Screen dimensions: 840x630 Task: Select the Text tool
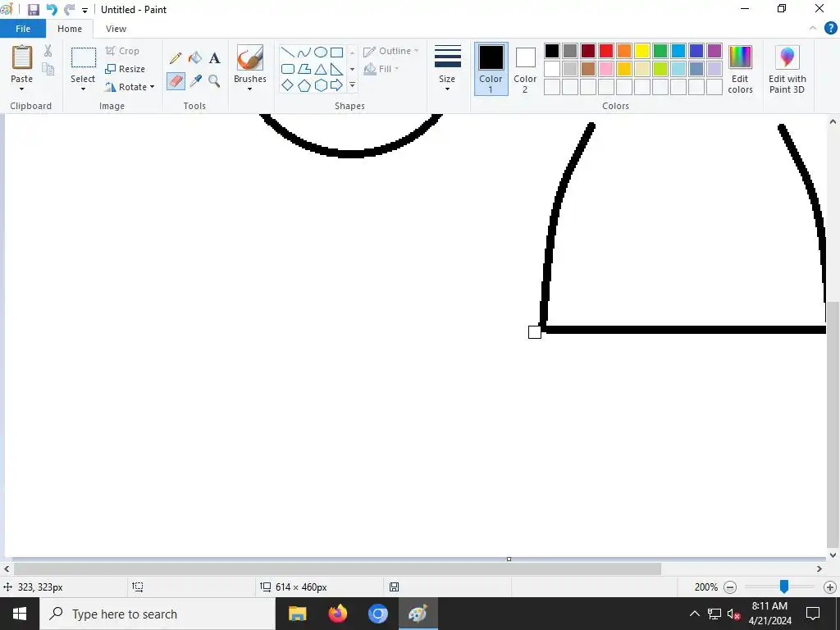coord(214,58)
